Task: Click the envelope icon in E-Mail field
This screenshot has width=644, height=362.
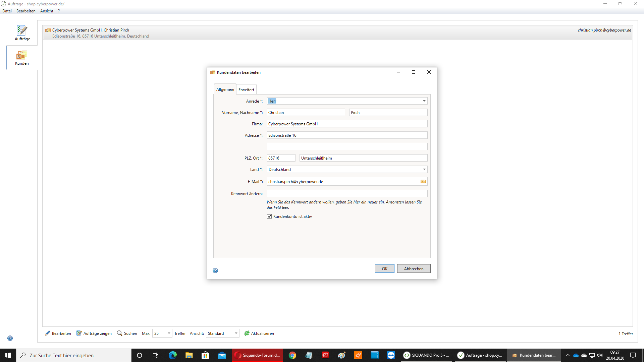Action: [423, 182]
